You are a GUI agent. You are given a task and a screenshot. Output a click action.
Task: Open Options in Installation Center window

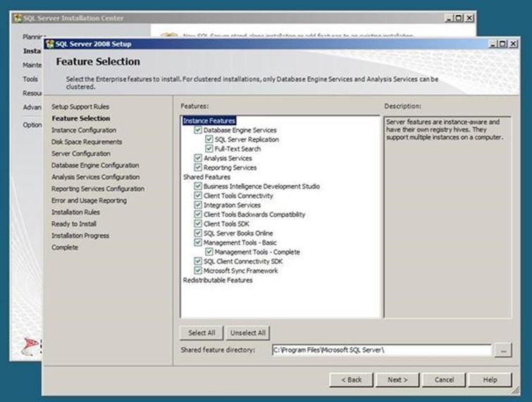[x=32, y=125]
